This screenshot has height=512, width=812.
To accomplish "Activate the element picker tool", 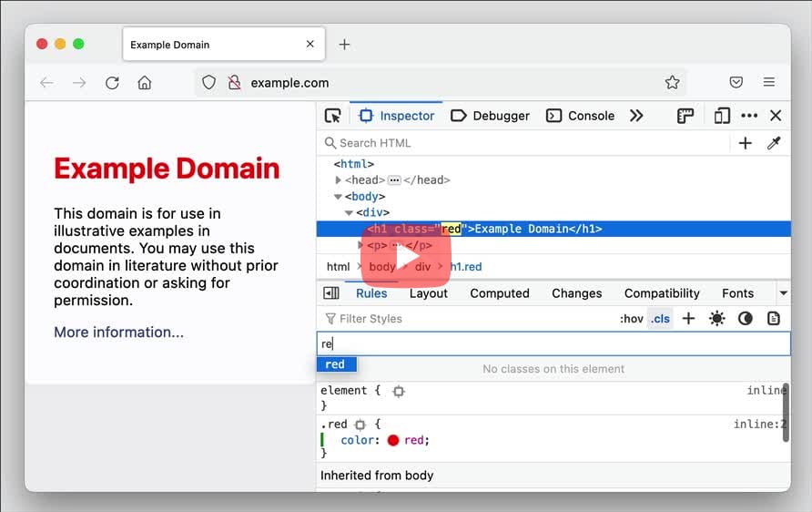I will [x=332, y=116].
